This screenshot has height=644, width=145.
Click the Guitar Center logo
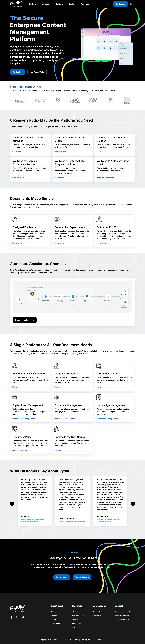coord(75,101)
